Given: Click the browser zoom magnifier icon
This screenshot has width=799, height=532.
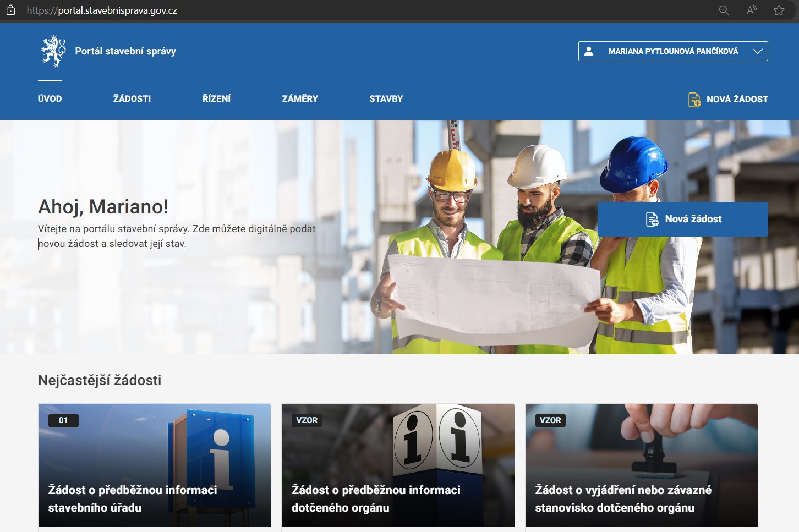Looking at the screenshot, I should tap(724, 10).
